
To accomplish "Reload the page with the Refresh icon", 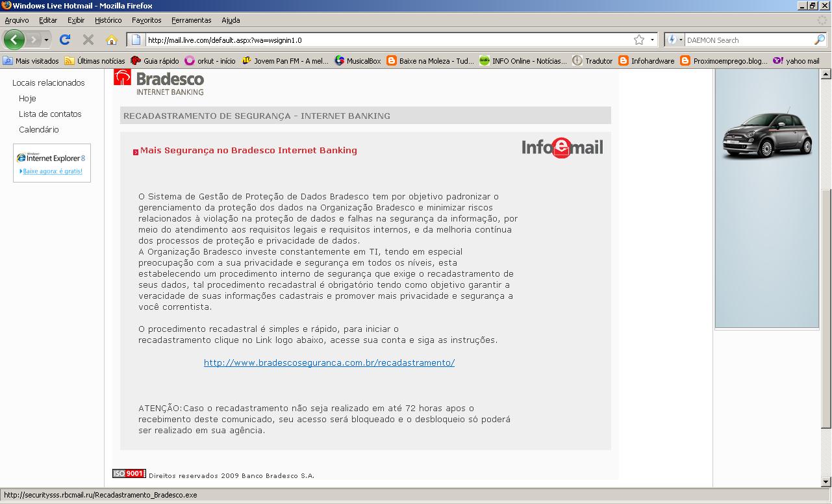I will [65, 40].
